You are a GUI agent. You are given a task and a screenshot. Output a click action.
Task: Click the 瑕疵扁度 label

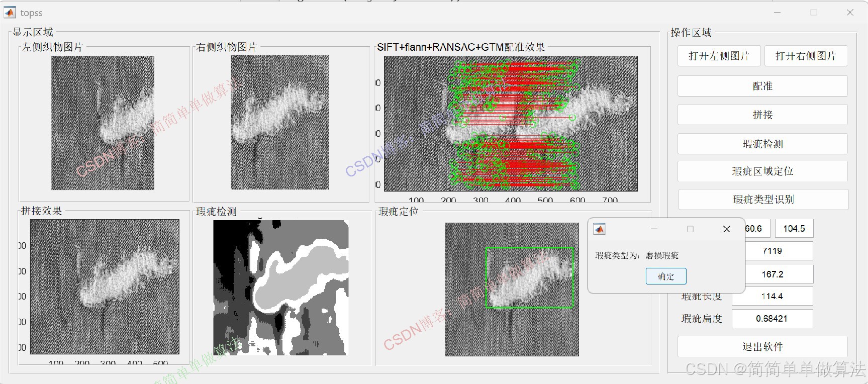(702, 319)
